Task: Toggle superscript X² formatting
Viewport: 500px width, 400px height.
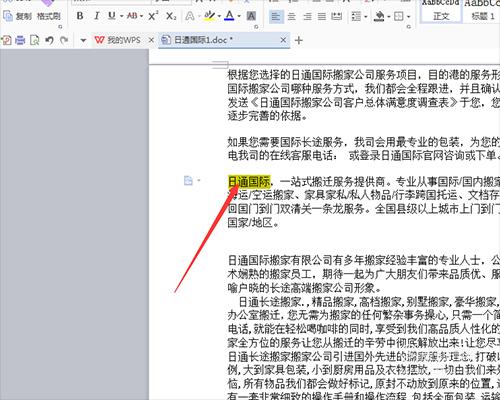Action: 153,16
